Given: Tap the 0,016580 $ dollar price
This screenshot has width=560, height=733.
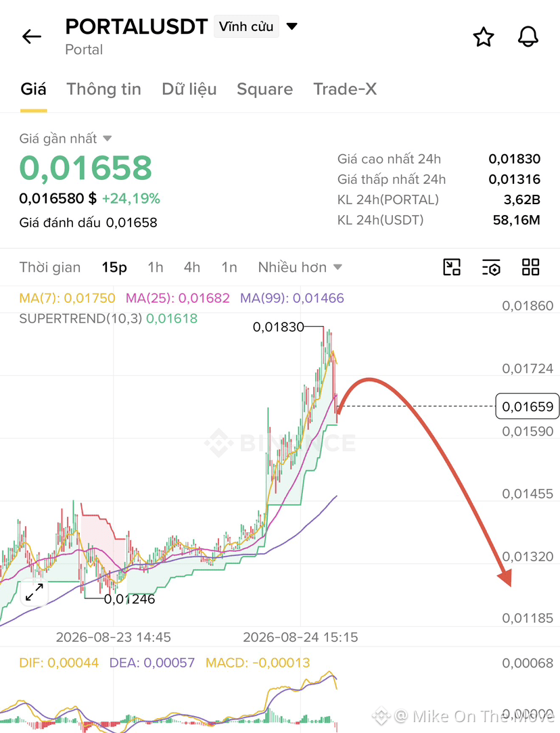Looking at the screenshot, I should click(58, 199).
